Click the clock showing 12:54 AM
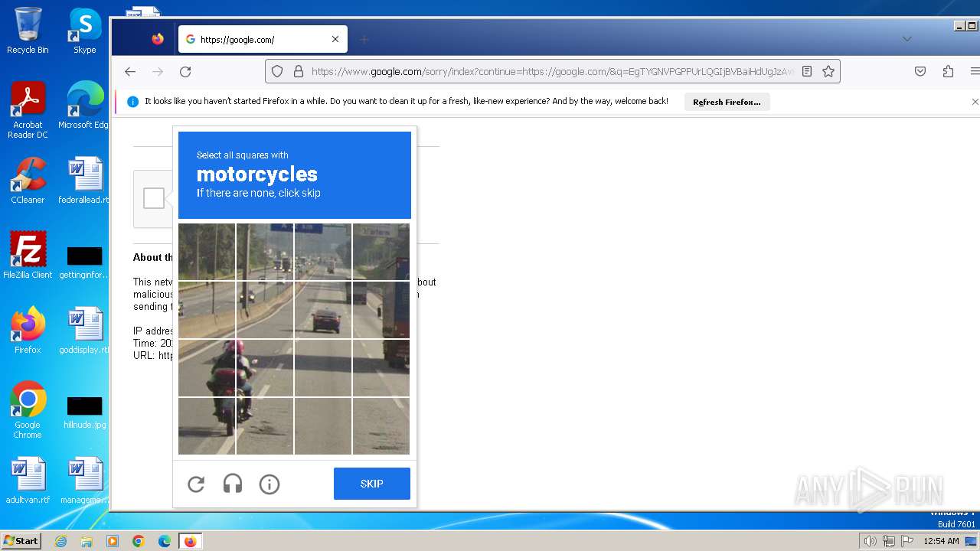 [x=942, y=541]
